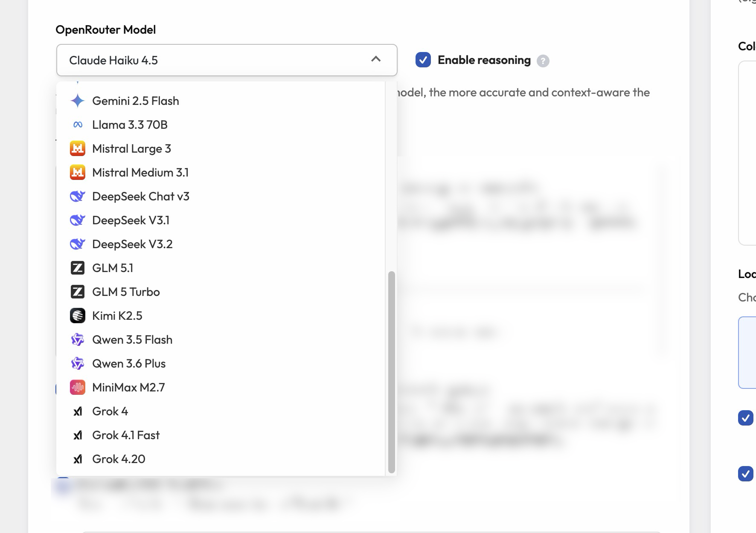Click the whale icon beside DeepSeek V3.2
Screen dimensions: 756x533
click(78, 244)
